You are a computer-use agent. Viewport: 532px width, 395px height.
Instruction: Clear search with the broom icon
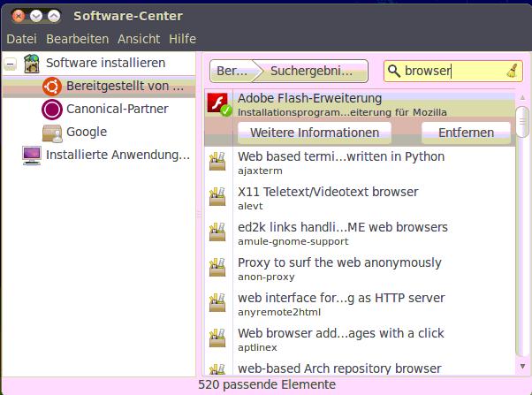pos(513,71)
